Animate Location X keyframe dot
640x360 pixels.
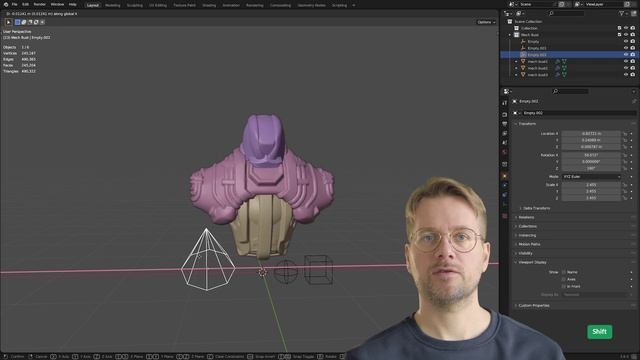631,133
